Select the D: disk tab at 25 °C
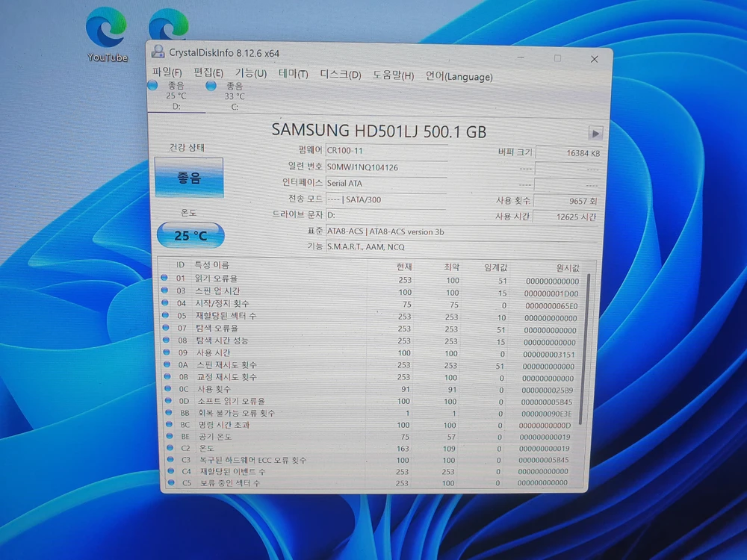 176,96
